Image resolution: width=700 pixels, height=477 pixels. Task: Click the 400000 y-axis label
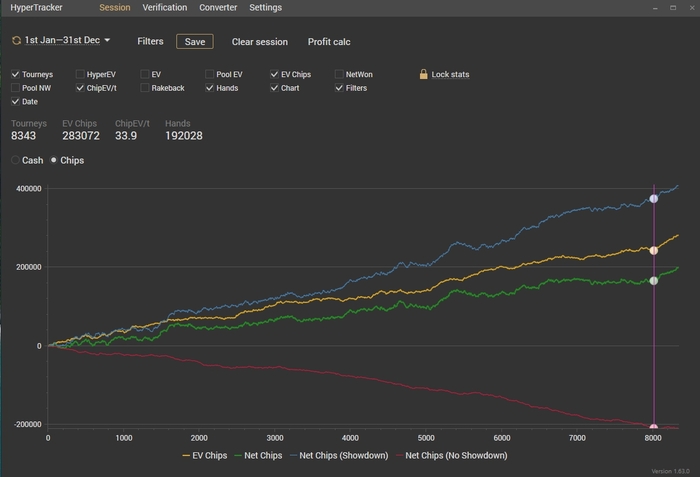(x=29, y=188)
